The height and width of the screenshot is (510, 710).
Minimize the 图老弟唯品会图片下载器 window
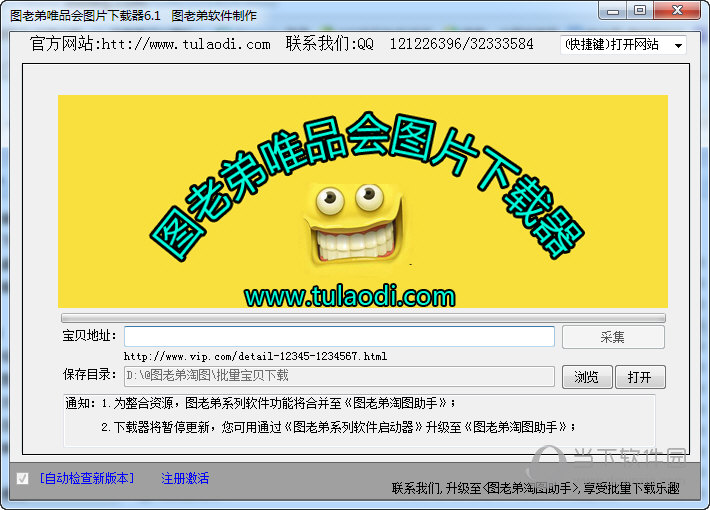point(613,10)
